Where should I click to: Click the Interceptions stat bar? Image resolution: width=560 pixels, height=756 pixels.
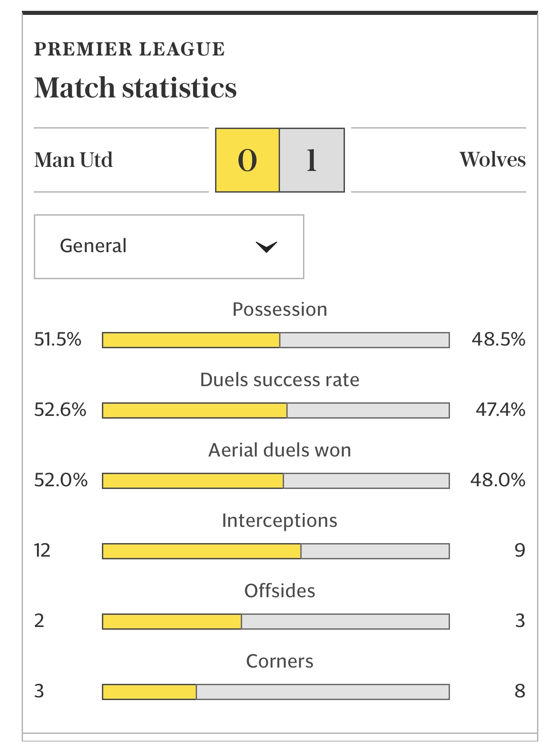(275, 551)
